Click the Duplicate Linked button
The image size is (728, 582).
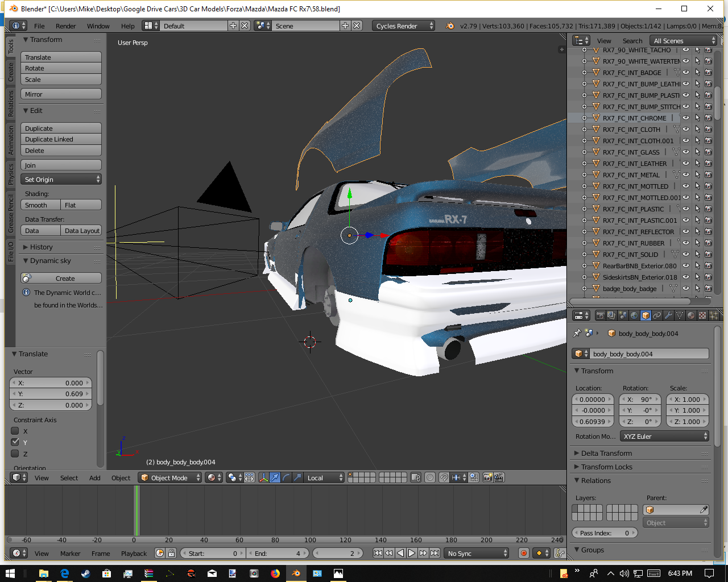(61, 139)
